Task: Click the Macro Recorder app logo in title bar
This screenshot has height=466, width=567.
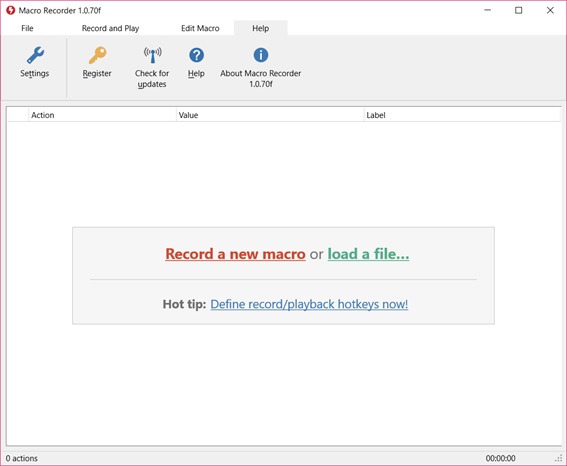Action: click(x=10, y=10)
